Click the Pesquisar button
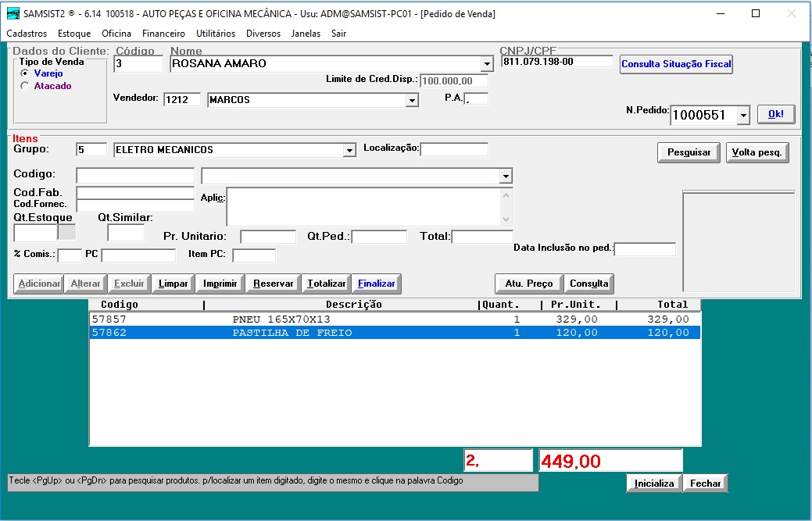Screen dimensions: 812x521 (689, 152)
